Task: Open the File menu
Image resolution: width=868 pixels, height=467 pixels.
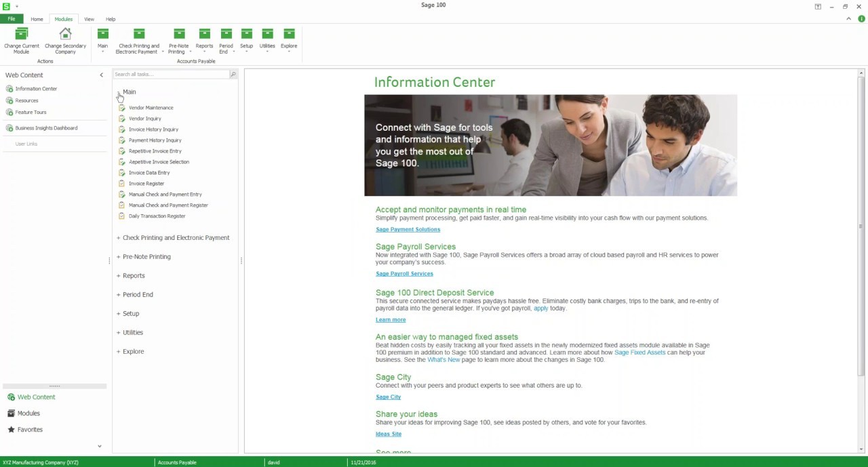Action: click(x=12, y=19)
